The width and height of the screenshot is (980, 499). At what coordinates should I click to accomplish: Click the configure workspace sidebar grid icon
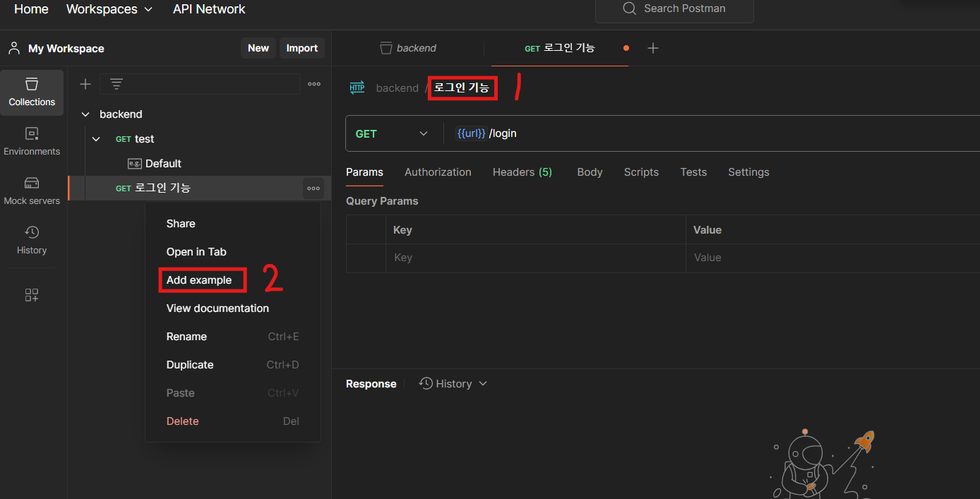pos(32,295)
